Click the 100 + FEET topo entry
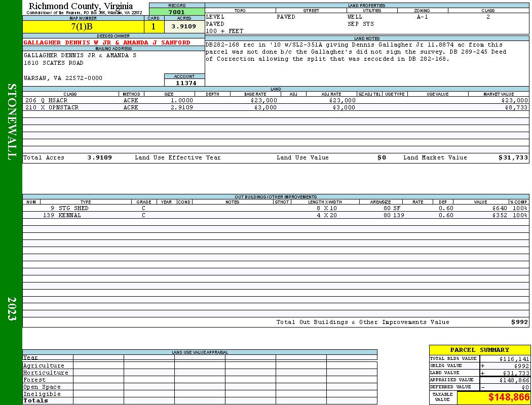Screen dimensions: 532x405 pos(224,31)
